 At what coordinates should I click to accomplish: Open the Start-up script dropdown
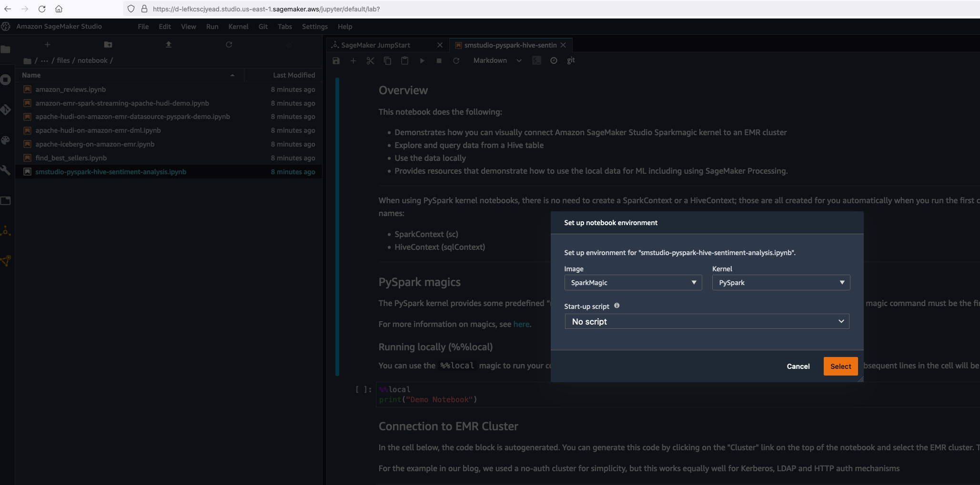pos(707,322)
